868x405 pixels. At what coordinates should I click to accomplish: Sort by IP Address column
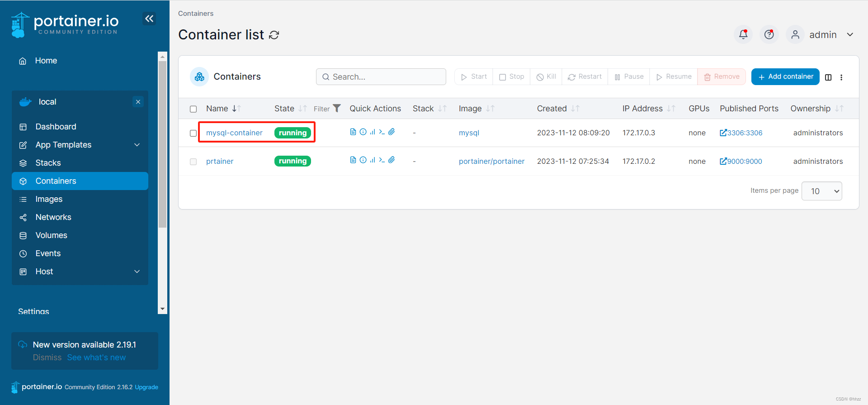click(649, 109)
